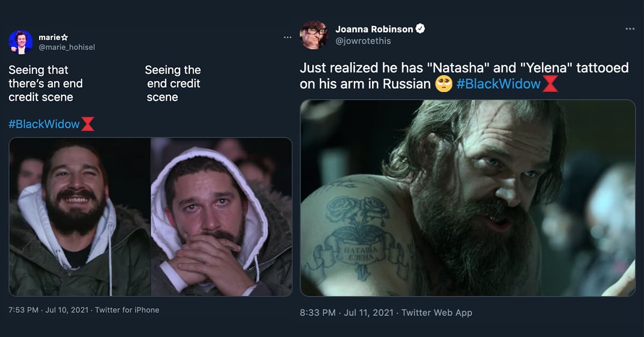Click the star symbol after marie's name
The height and width of the screenshot is (337, 644).
click(x=65, y=37)
